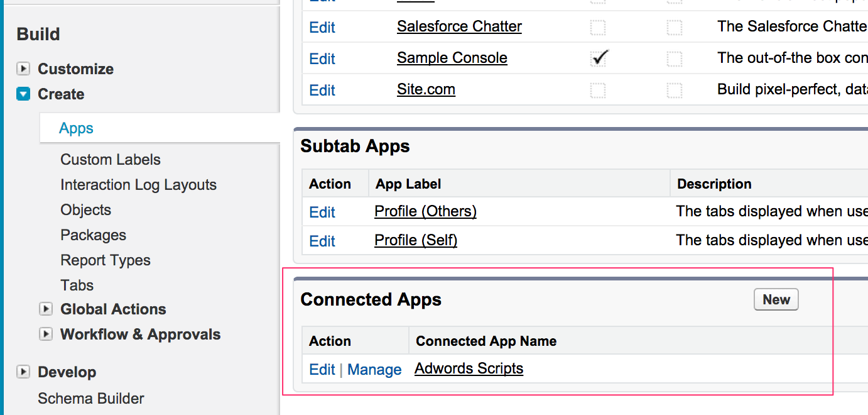Select Objects in sidebar menu
This screenshot has width=868, height=415.
(x=85, y=210)
